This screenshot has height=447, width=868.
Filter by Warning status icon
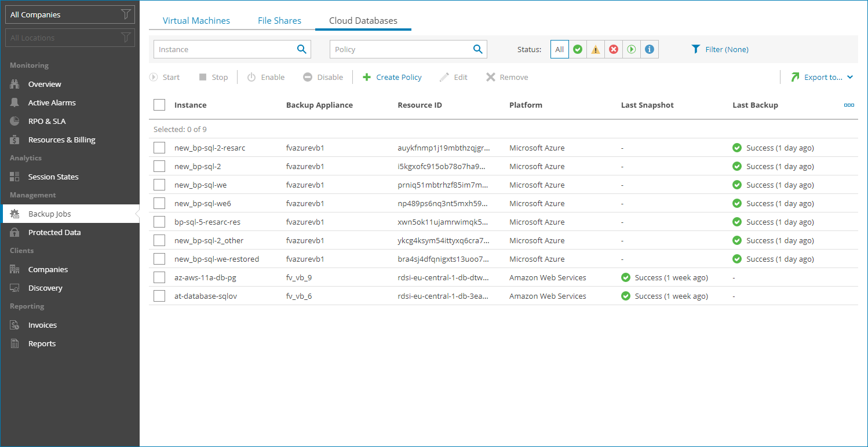tap(596, 50)
